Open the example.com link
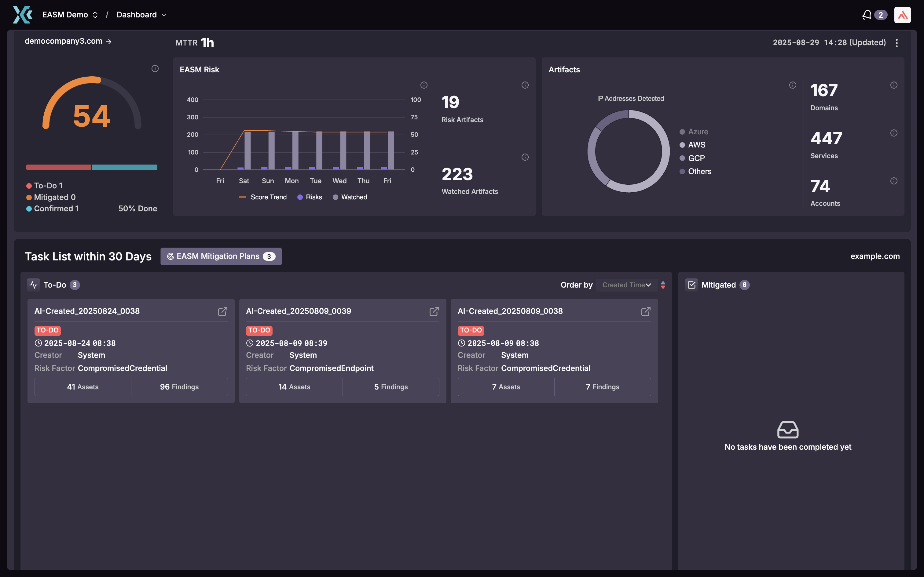Viewport: 924px width, 577px height. click(875, 256)
